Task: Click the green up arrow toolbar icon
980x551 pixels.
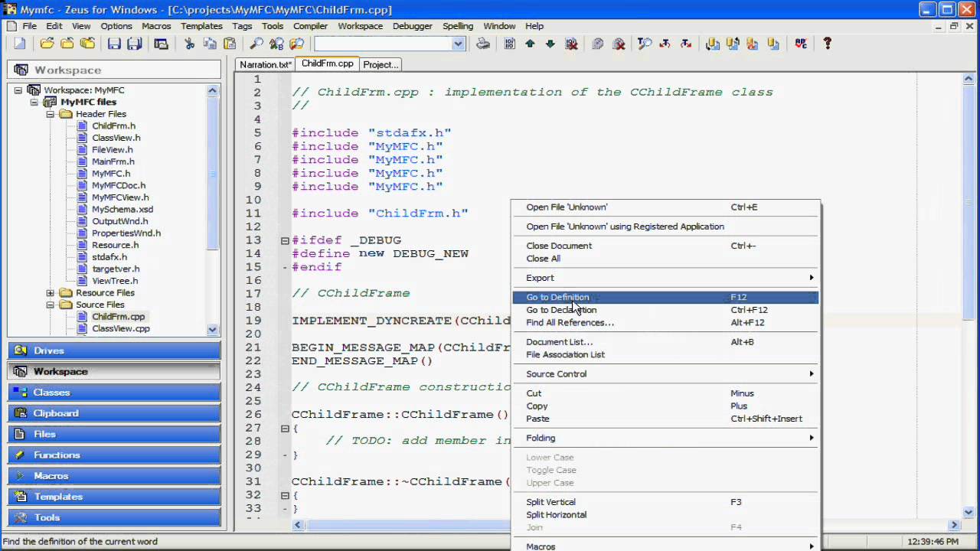Action: coord(530,44)
